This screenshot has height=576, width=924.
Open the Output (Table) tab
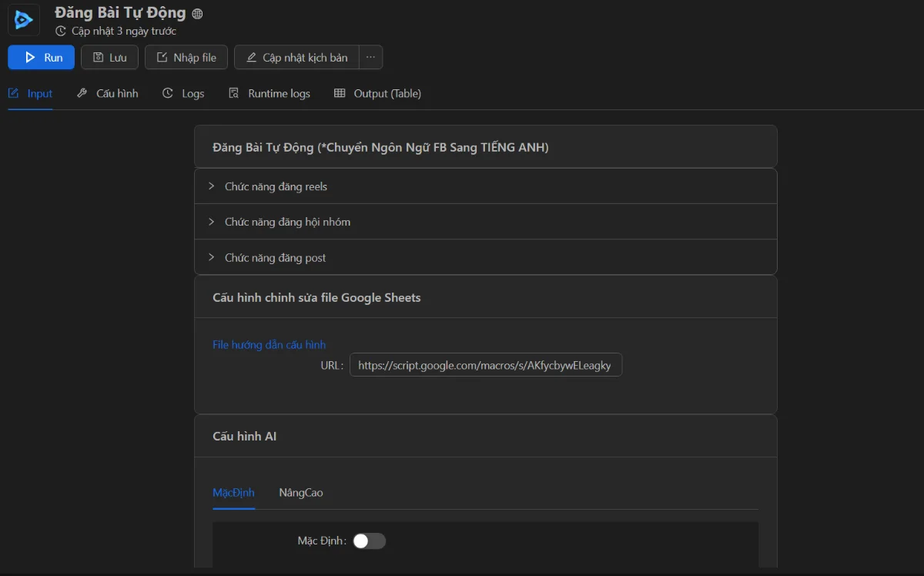[377, 94]
